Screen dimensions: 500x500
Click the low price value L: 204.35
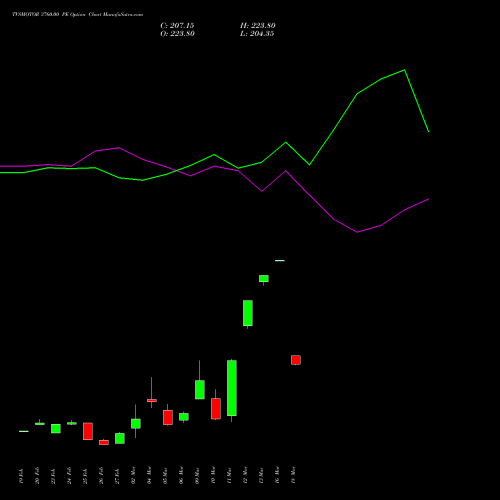257,34
